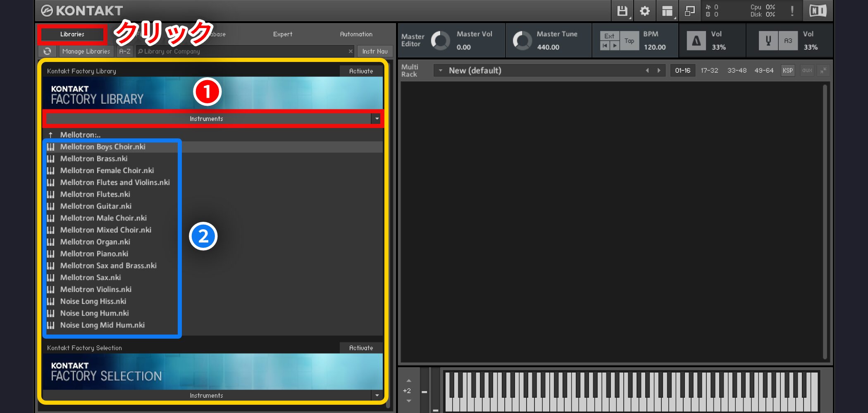
Task: Click icon next to Mellotron Piano.nki
Action: click(x=51, y=254)
